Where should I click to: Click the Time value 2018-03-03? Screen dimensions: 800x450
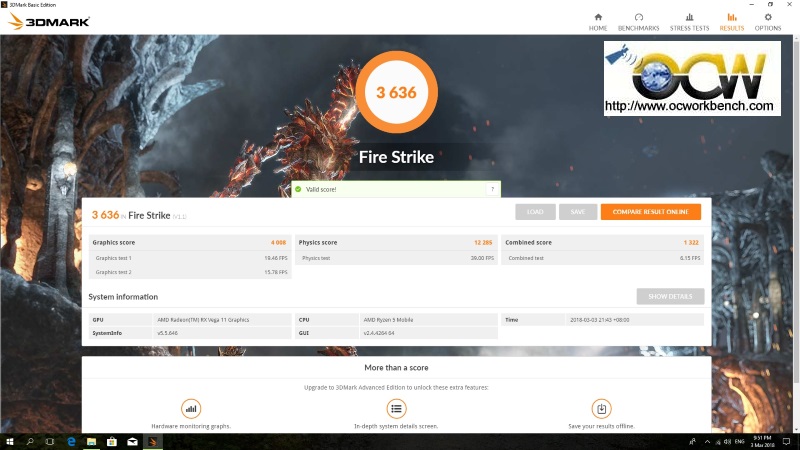click(599, 320)
